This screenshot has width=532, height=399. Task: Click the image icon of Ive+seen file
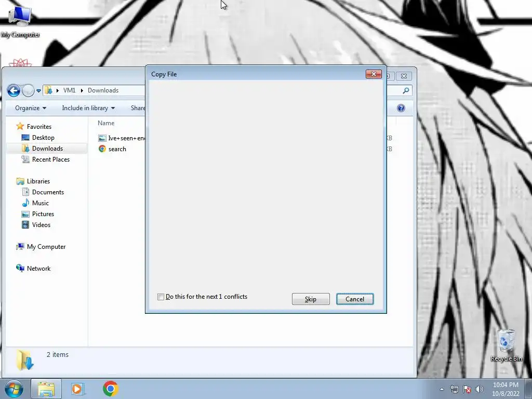coord(102,138)
